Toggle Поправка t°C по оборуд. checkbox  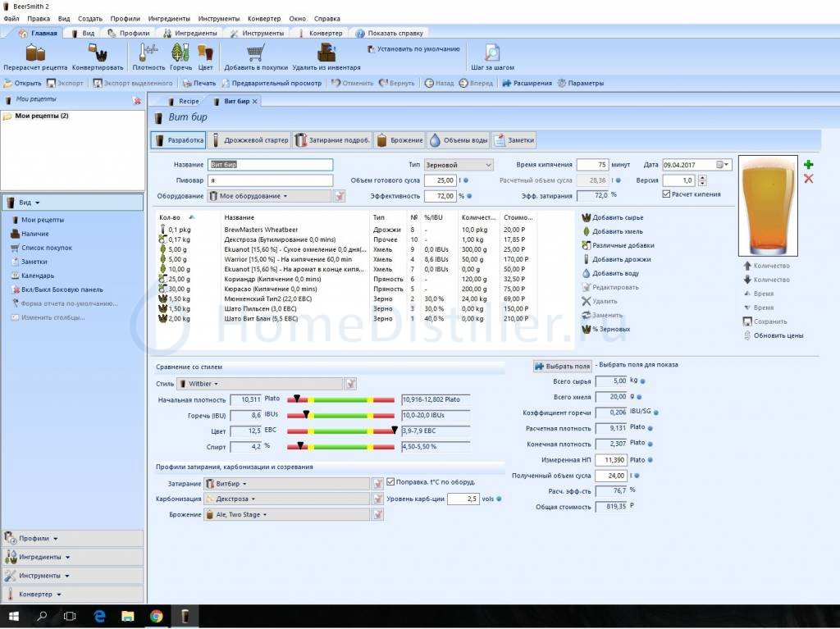click(390, 481)
